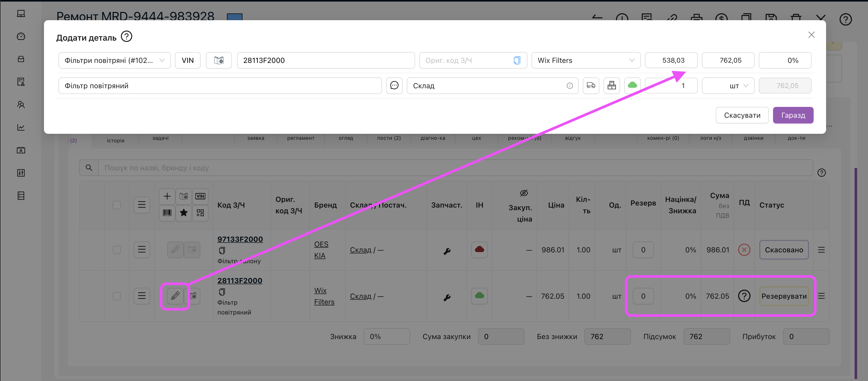This screenshot has height=381, width=868.
Task: Open the comment bubble icon beside part name
Action: pos(394,86)
